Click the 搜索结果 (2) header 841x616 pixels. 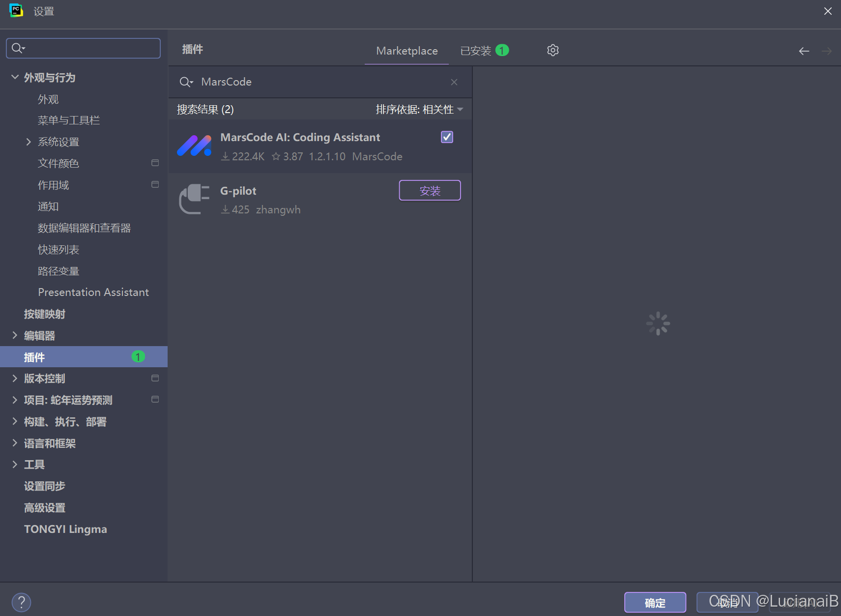205,109
